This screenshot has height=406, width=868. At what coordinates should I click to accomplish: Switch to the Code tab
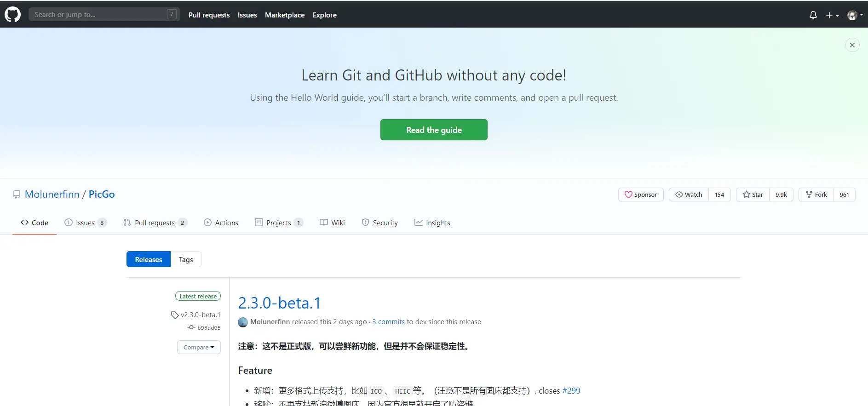pos(34,223)
